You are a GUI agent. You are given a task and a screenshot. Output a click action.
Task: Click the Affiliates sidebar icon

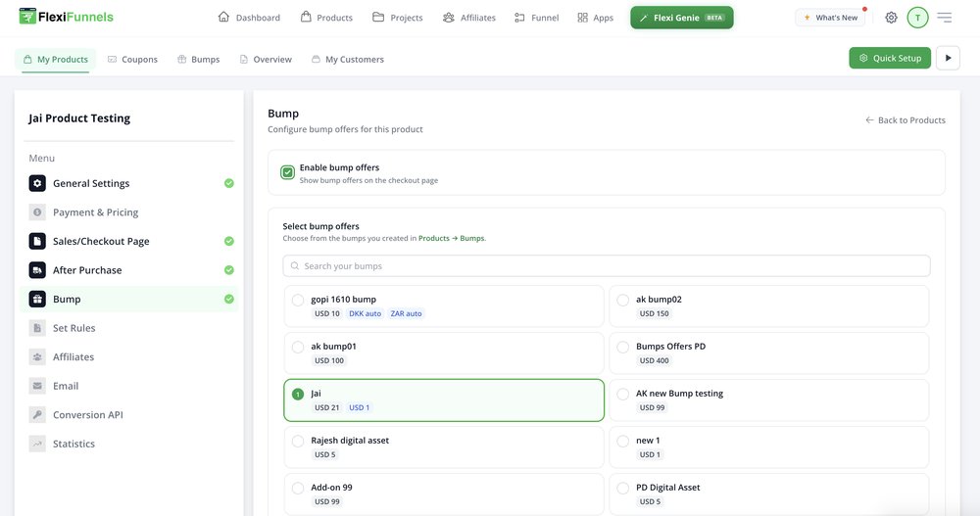click(37, 356)
